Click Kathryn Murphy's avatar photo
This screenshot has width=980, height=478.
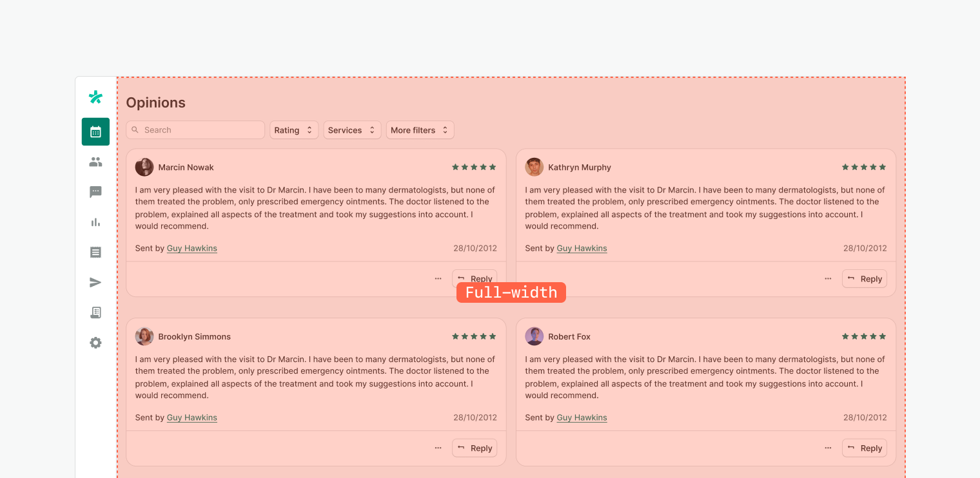pos(534,167)
